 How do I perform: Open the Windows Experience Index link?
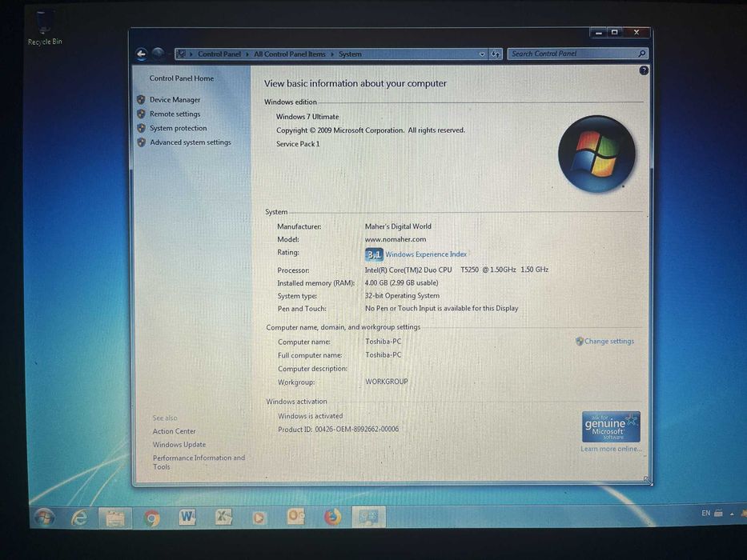coord(426,254)
